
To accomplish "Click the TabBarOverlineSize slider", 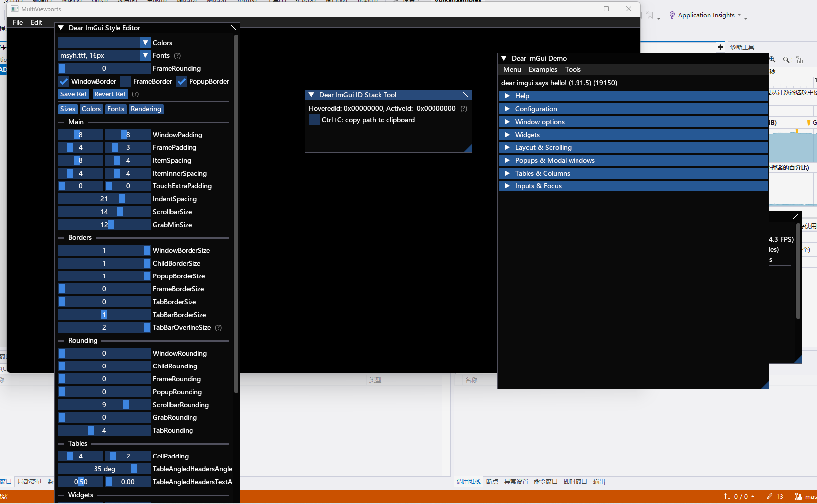I will (x=104, y=328).
